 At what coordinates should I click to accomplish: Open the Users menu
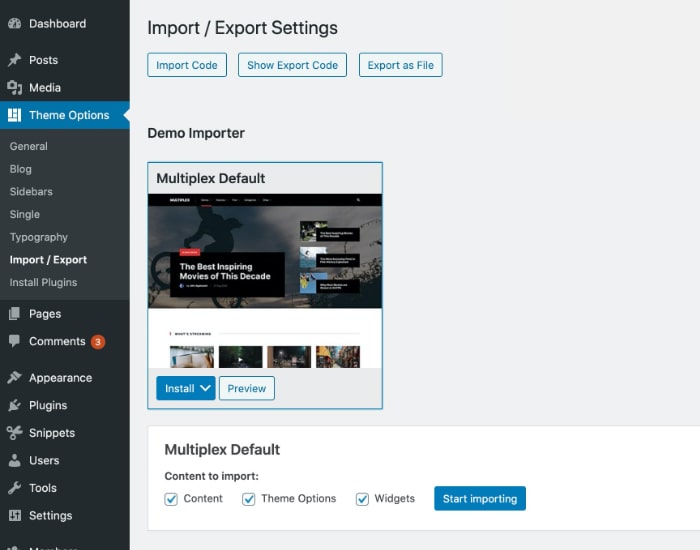pyautogui.click(x=65, y=460)
